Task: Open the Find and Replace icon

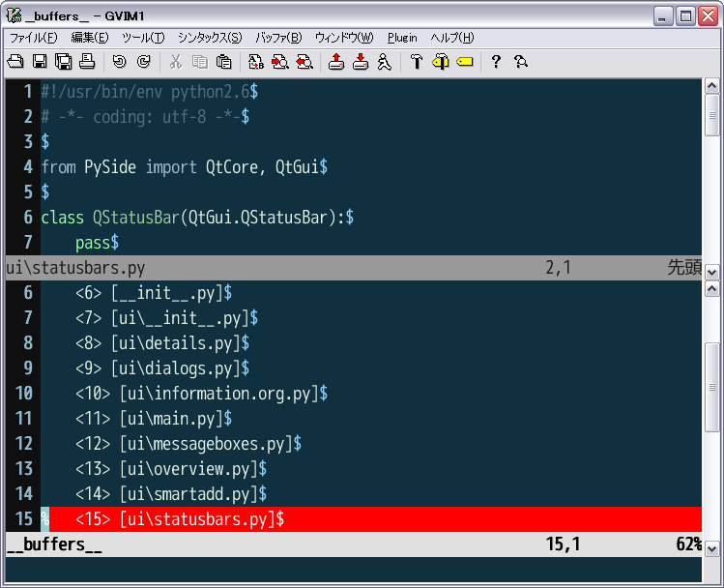Action: (x=256, y=62)
